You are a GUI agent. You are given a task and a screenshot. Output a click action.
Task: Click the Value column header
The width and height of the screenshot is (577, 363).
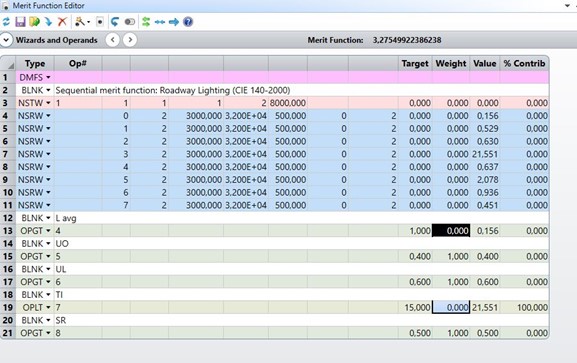tap(485, 63)
